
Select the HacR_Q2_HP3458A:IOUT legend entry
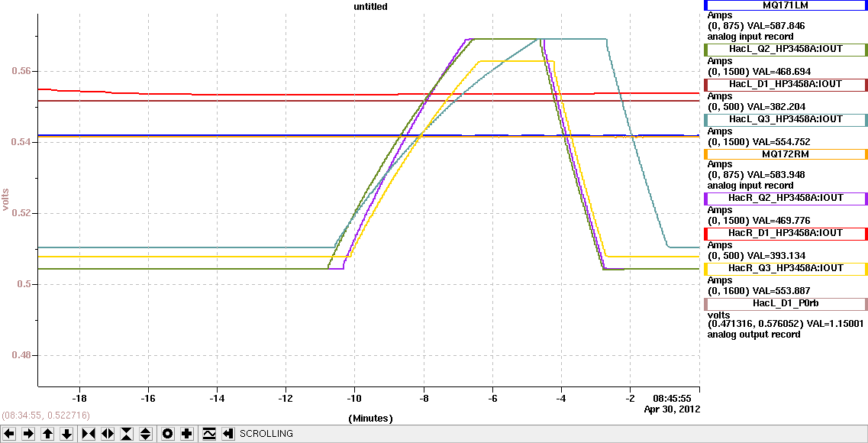point(786,198)
